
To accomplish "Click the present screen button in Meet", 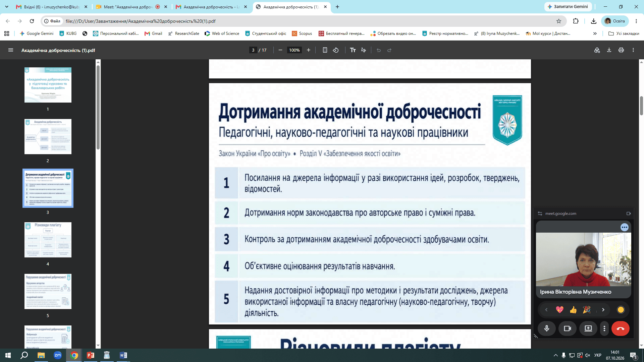I will click(588, 328).
